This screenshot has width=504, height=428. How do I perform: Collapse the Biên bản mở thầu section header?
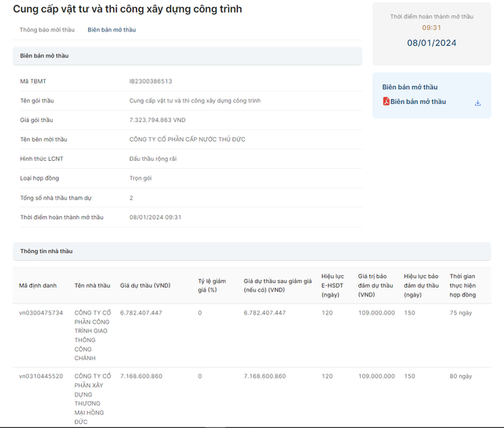pos(187,56)
